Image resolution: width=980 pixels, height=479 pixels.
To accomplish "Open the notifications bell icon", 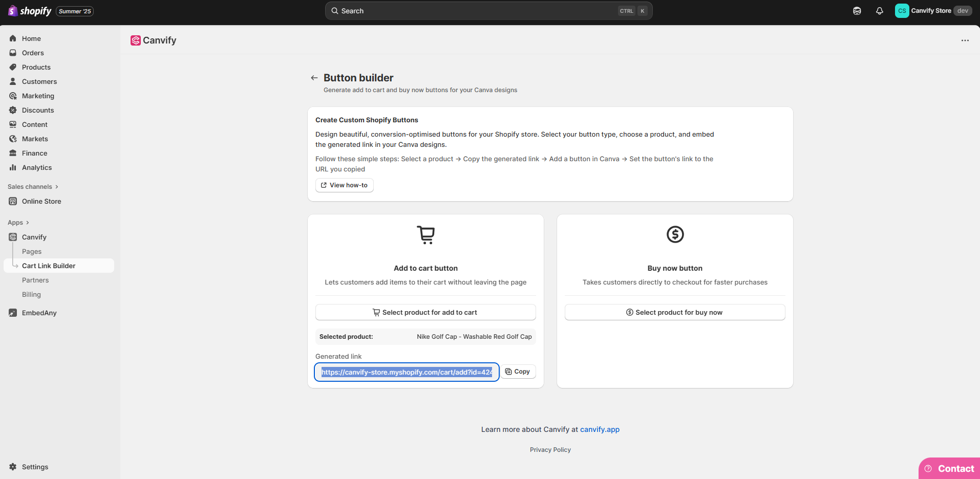I will click(879, 11).
